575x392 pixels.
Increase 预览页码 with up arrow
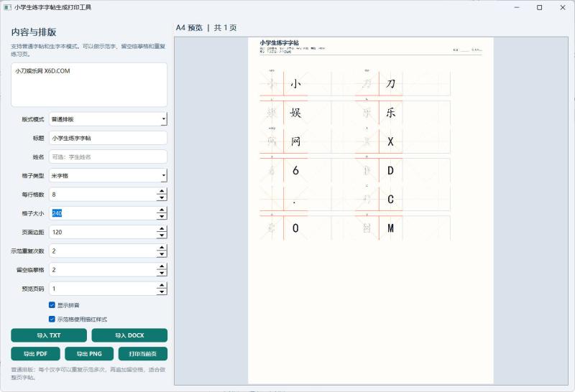161,286
